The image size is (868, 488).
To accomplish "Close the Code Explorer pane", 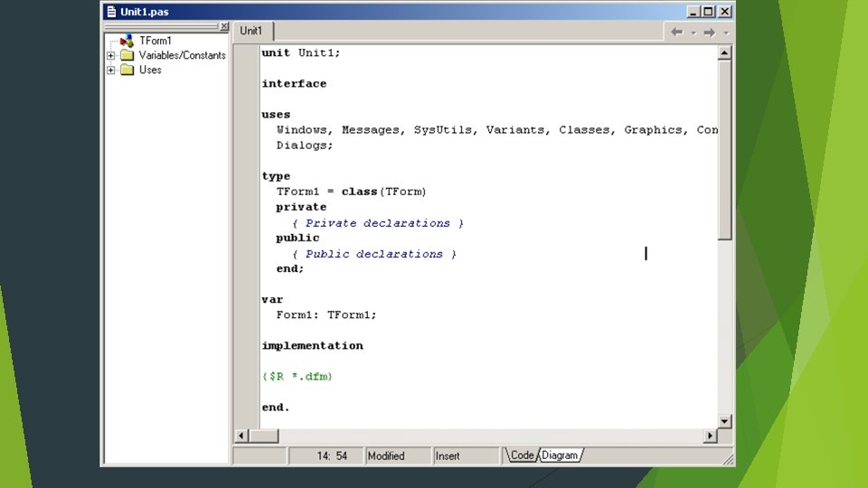I will point(223,26).
